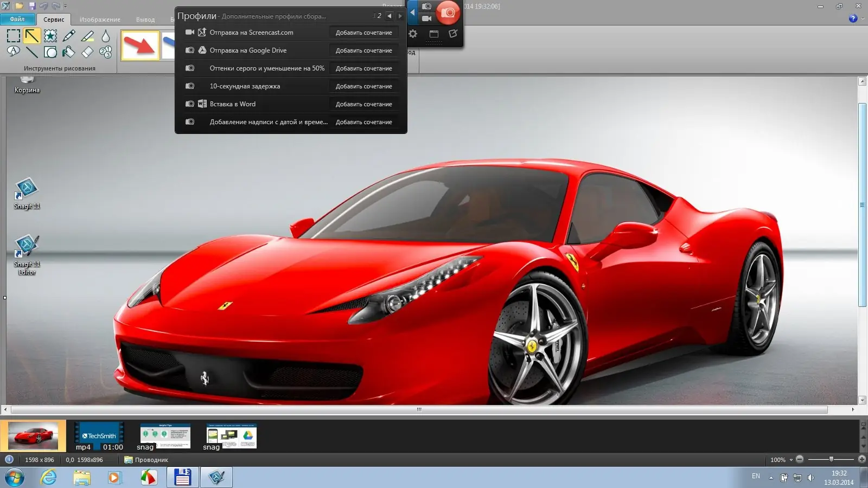
Task: Expand the quick access toolbar customize arrow
Action: [x=65, y=6]
